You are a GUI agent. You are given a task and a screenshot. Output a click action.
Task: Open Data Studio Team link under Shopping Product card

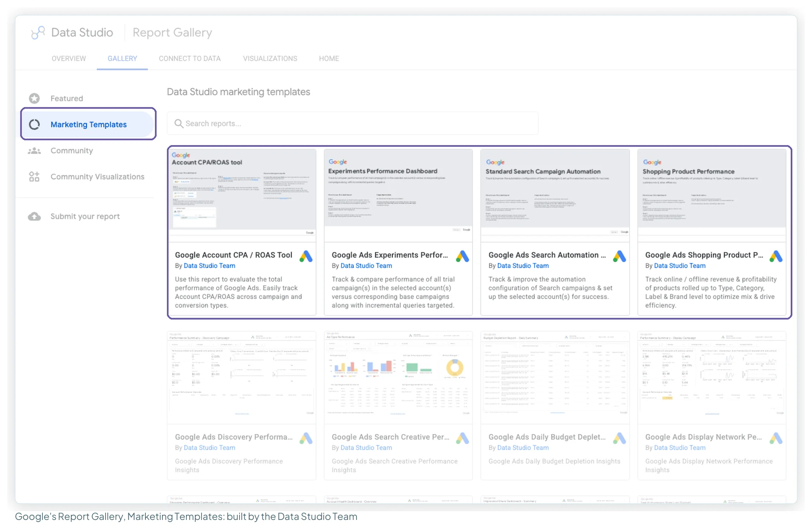click(679, 265)
